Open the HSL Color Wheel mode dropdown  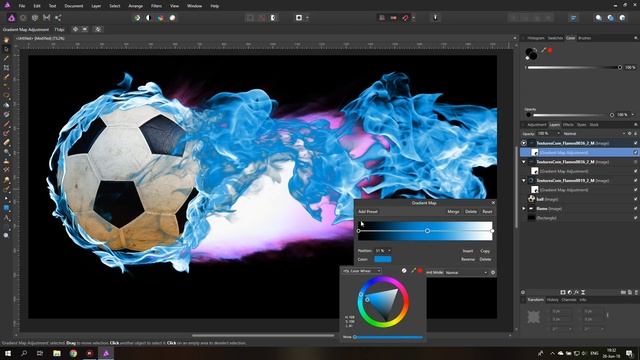[x=362, y=271]
